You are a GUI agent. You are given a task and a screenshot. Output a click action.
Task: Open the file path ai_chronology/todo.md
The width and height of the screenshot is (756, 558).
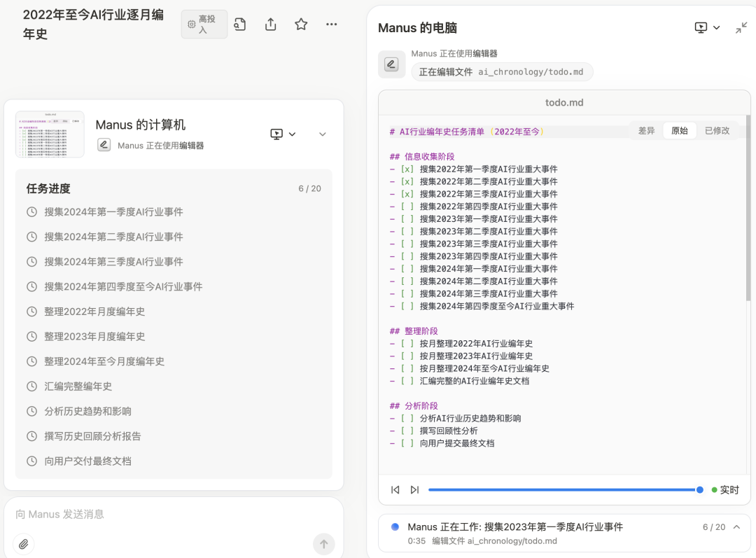pyautogui.click(x=502, y=71)
